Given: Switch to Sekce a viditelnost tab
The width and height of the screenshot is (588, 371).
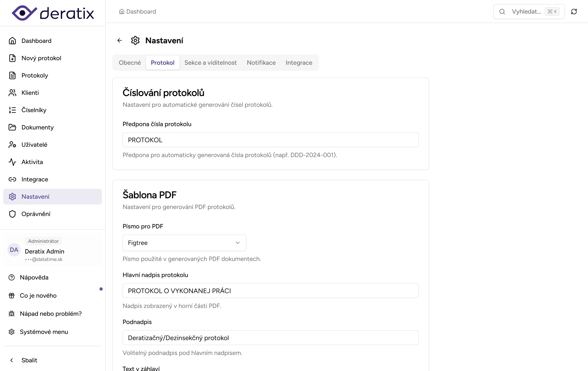Looking at the screenshot, I should (210, 62).
